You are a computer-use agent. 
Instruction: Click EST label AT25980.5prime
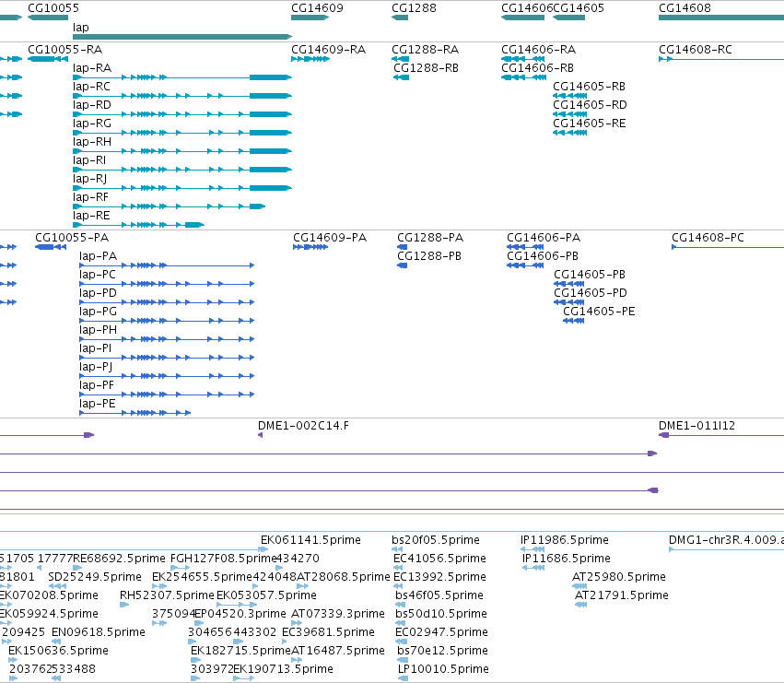point(618,577)
